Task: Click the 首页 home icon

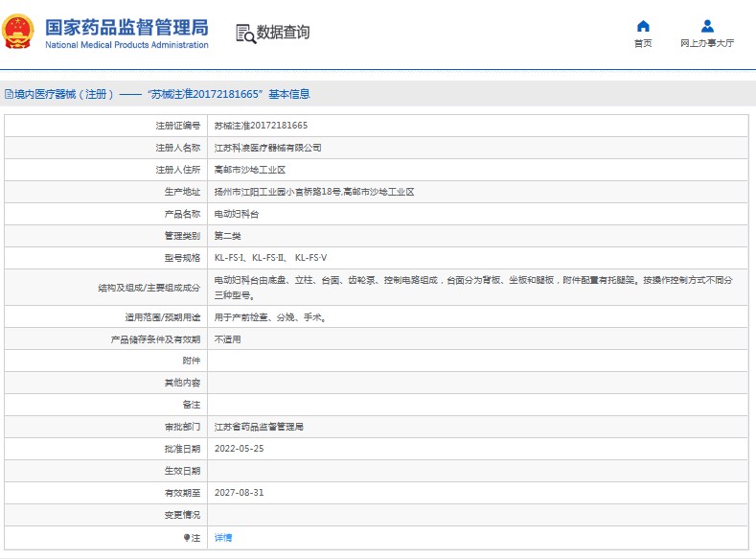Action: pos(643,26)
